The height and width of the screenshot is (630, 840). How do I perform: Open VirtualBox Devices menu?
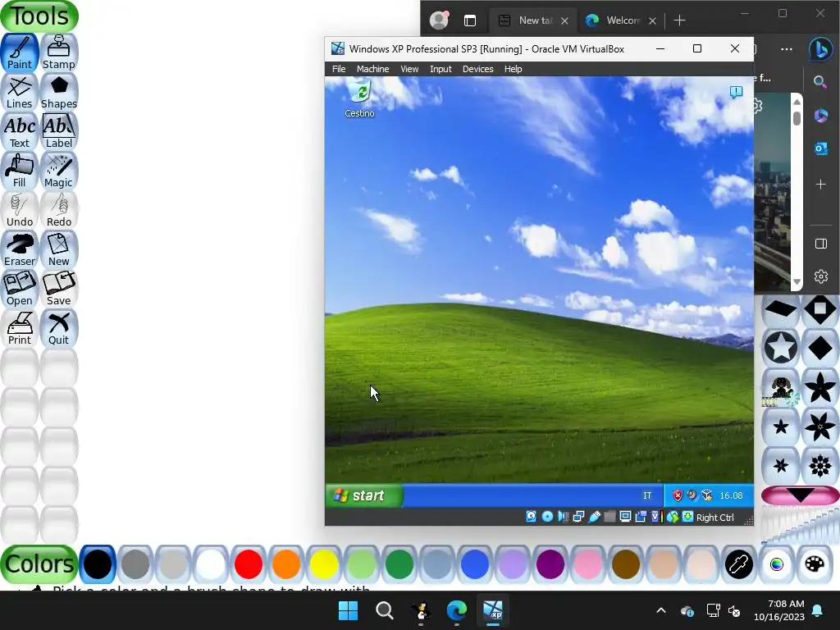(x=478, y=69)
